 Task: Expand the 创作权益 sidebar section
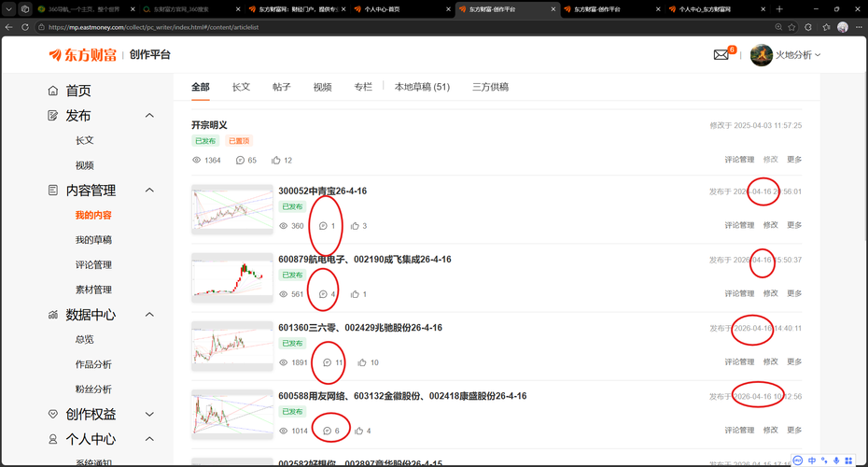pos(149,414)
